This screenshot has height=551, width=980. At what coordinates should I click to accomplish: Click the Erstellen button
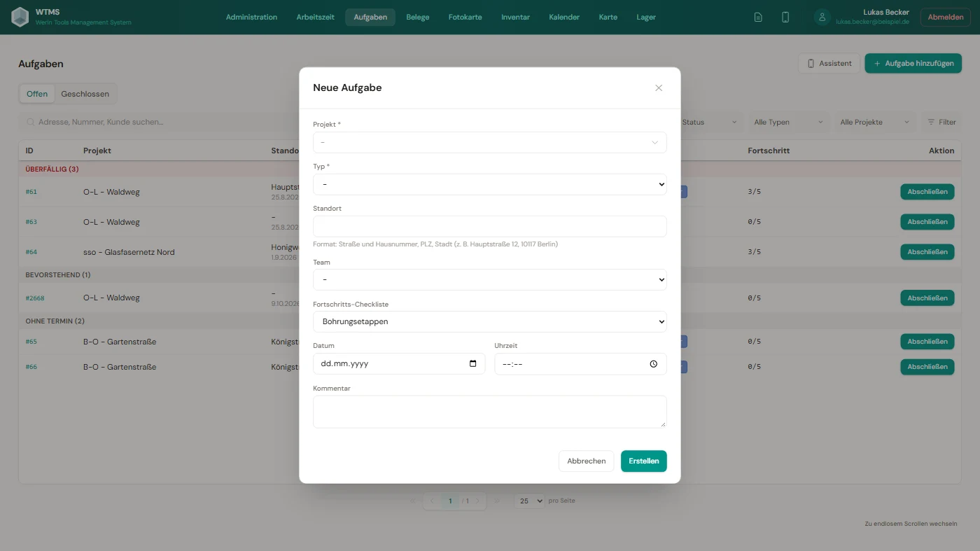644,461
